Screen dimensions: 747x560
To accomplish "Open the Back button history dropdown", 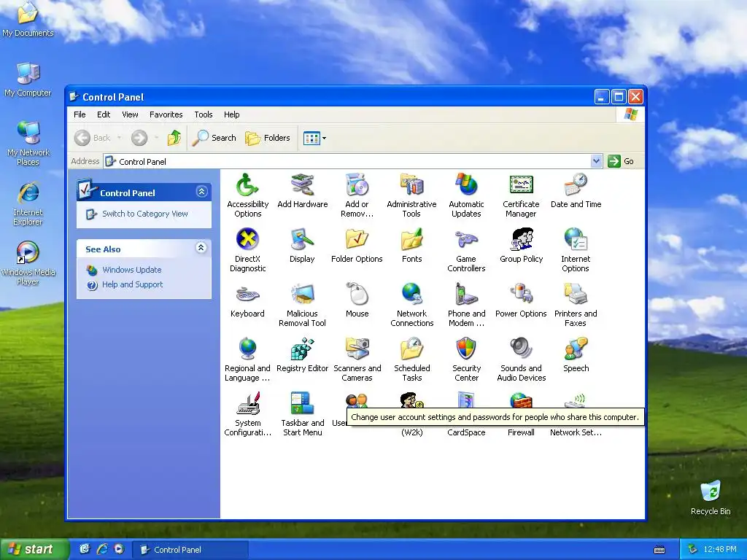I will coord(119,138).
